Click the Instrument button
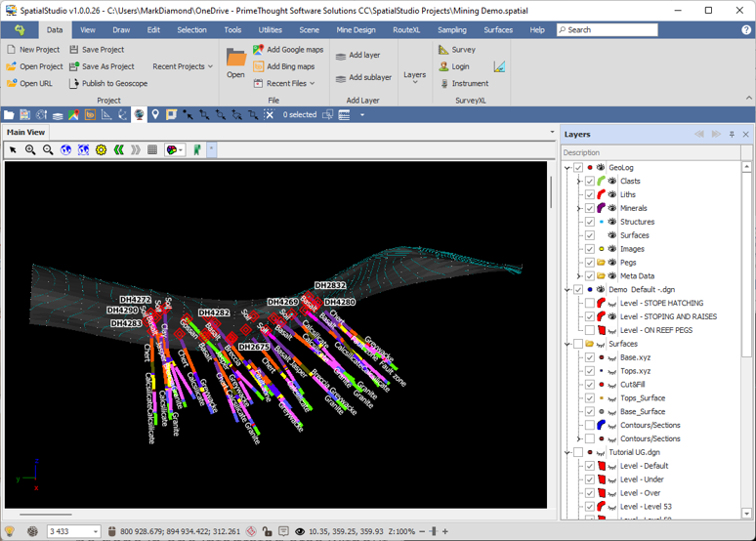Image resolution: width=756 pixels, height=541 pixels. coord(464,83)
